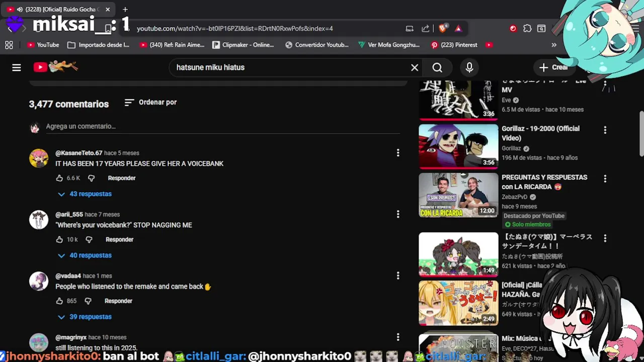Open options menu for KasaneTeto.67 comment
This screenshot has width=644, height=362.
point(398,153)
